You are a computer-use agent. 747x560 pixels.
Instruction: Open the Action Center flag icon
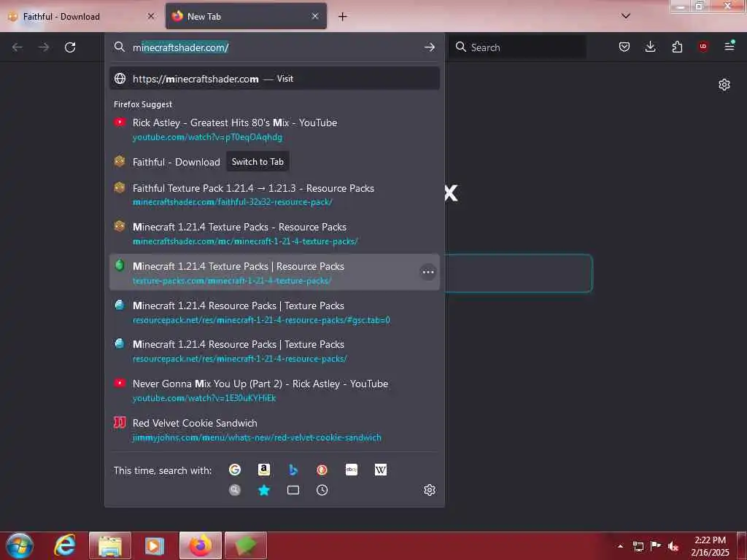656,545
